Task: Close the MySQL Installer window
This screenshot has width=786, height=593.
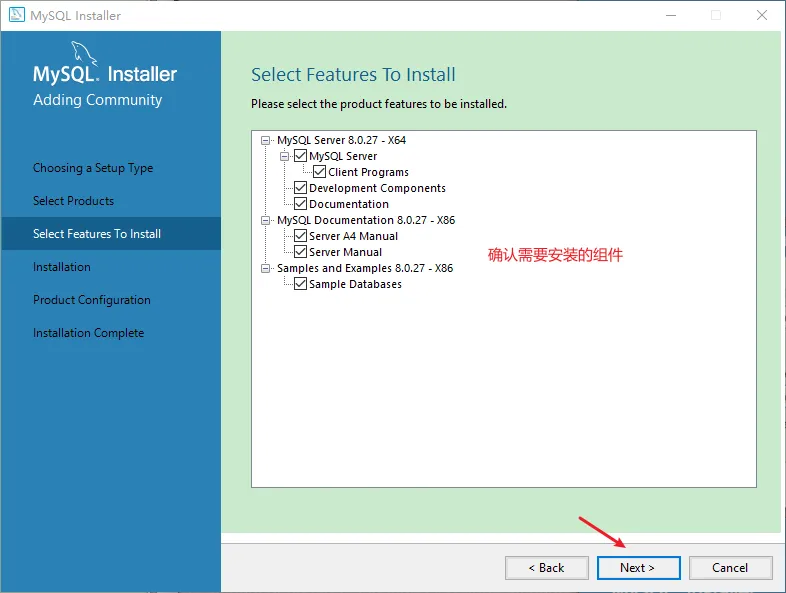Action: tap(761, 15)
